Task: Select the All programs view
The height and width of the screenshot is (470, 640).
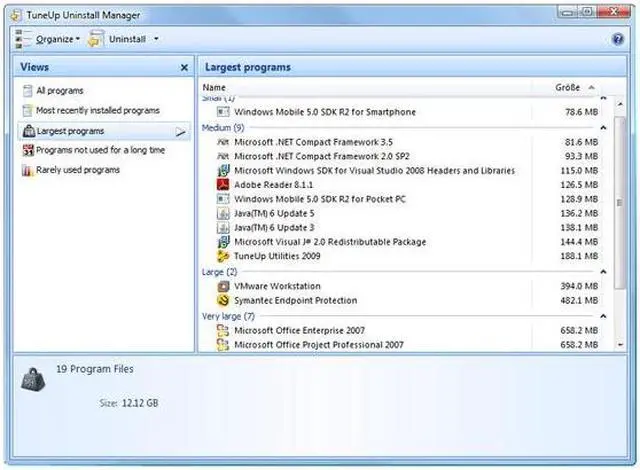Action: click(x=60, y=91)
